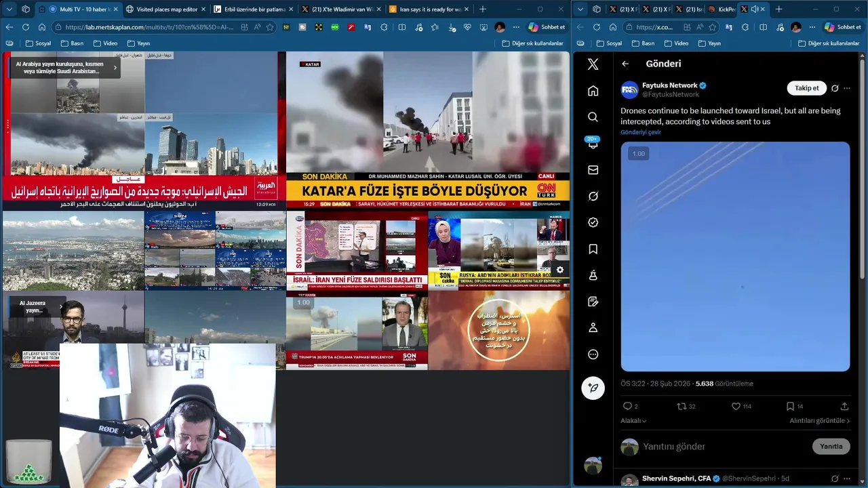Image resolution: width=868 pixels, height=488 pixels.
Task: Open the verified checkmark icon in X sidebar
Action: pos(593,222)
